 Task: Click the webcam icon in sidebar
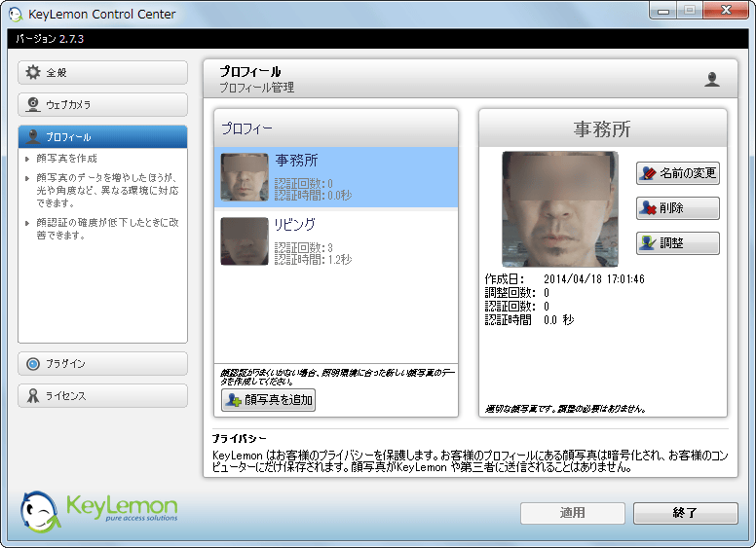(x=33, y=104)
